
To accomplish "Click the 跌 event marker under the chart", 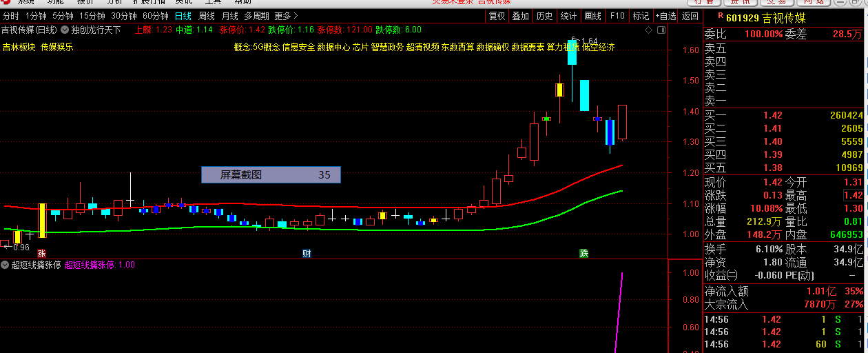I will tap(584, 254).
